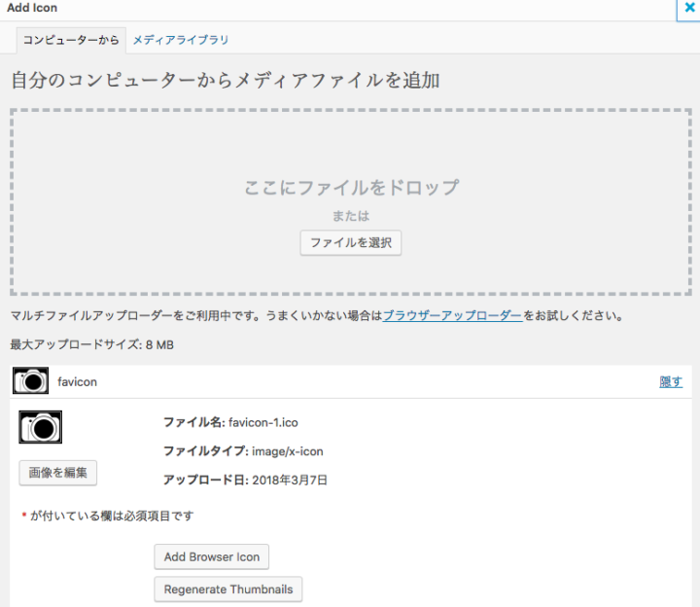
Task: Open the ブラウザーアップローダー link
Action: 452,316
